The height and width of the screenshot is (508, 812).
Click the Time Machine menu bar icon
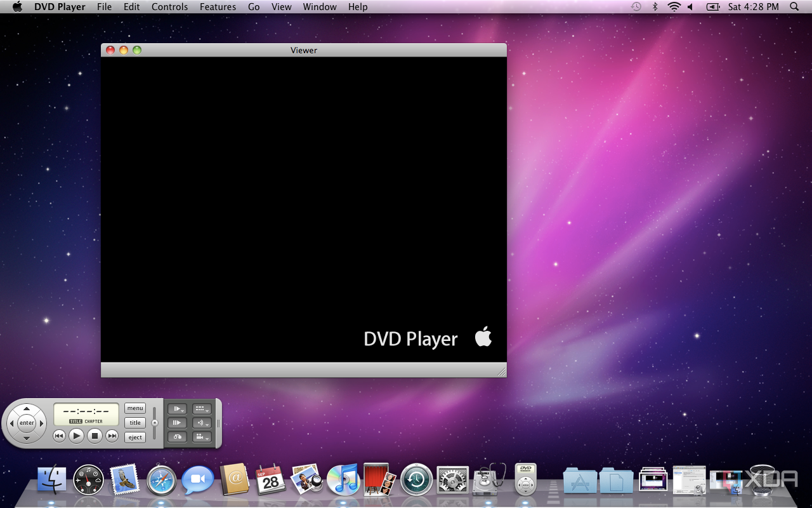tap(636, 7)
